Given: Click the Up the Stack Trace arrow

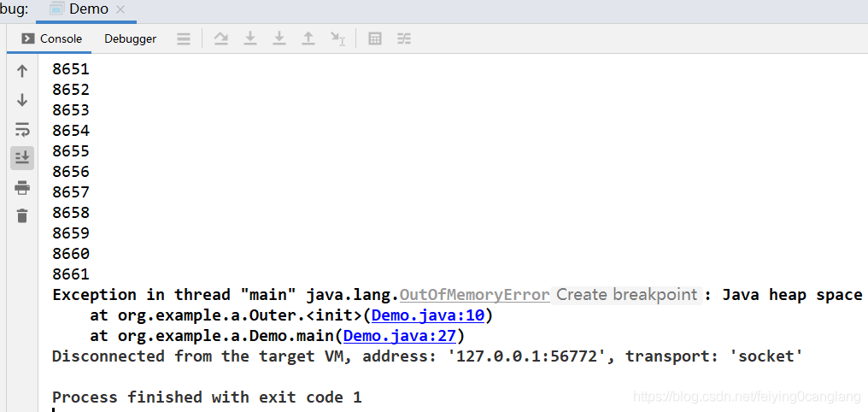Looking at the screenshot, I should click(22, 71).
